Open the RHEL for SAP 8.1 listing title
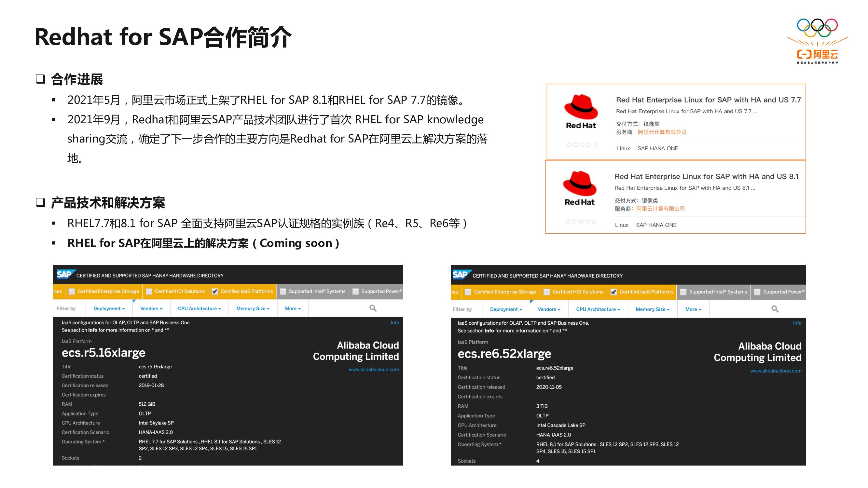This screenshot has width=868, height=488. pyautogui.click(x=706, y=176)
